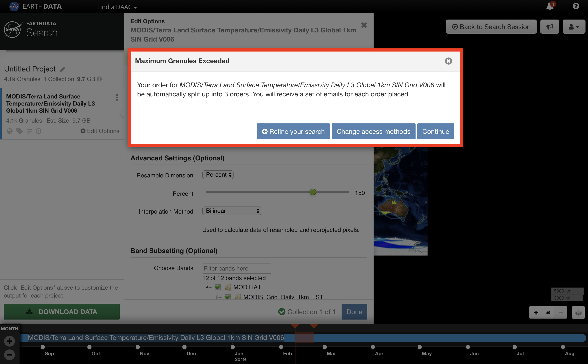Image resolution: width=588 pixels, height=364 pixels.
Task: Edit the Untitled Project name pencil
Action: click(63, 69)
